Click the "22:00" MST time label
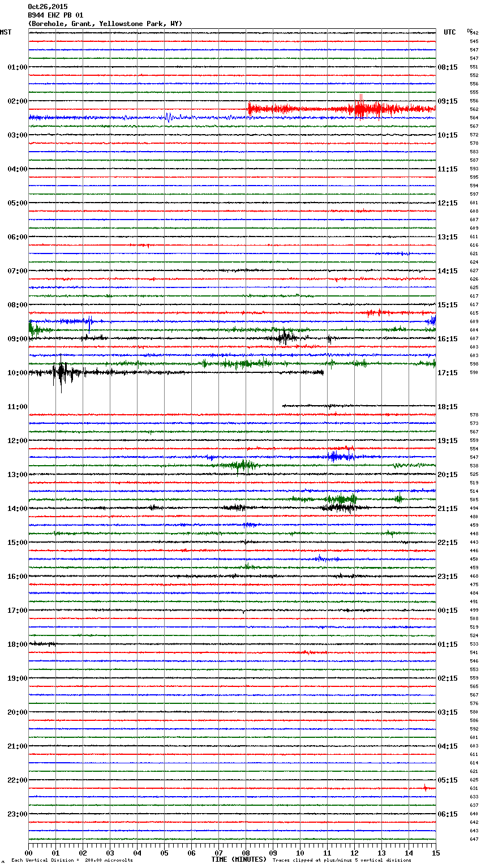Viewport: 481px width, 868px height. [x=18, y=780]
